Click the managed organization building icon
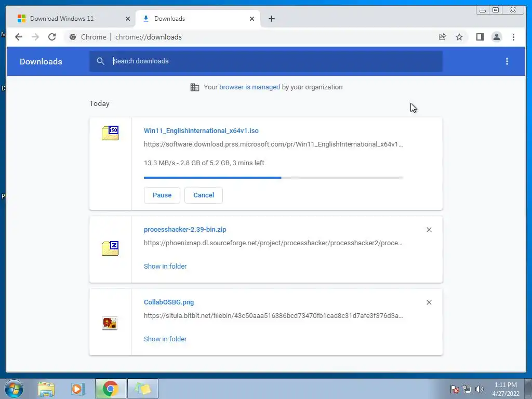The image size is (532, 399). pyautogui.click(x=195, y=87)
